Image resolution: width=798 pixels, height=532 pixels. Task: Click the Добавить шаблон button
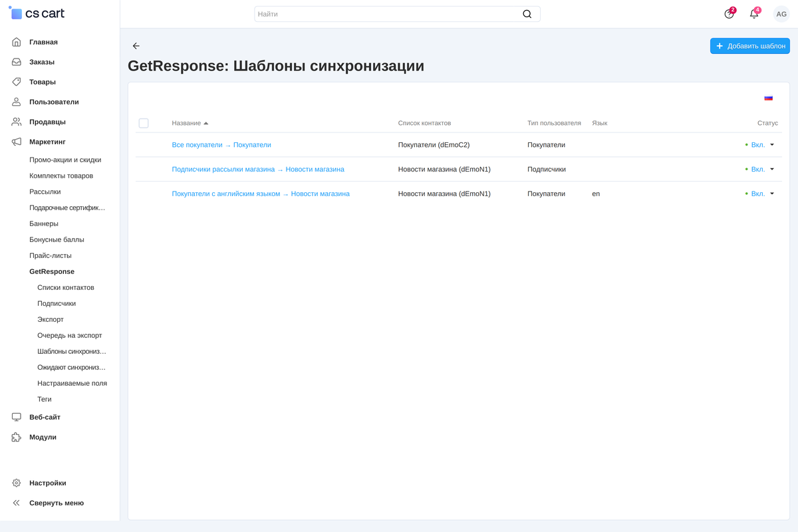[750, 46]
